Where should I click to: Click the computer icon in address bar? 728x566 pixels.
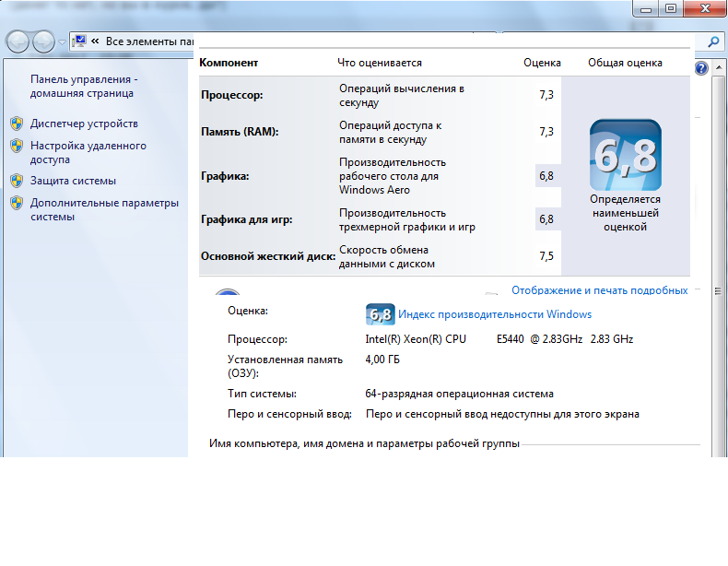point(80,41)
